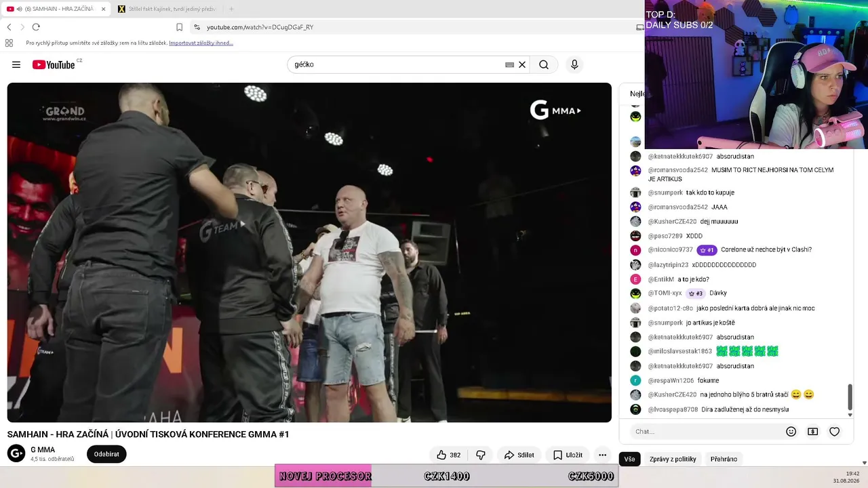Go back using the browser back arrow
The width and height of the screenshot is (868, 488).
tap(9, 27)
